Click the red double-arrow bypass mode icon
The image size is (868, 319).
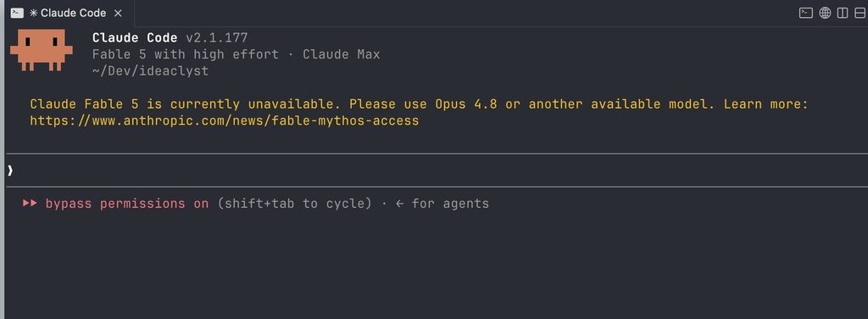click(x=30, y=204)
